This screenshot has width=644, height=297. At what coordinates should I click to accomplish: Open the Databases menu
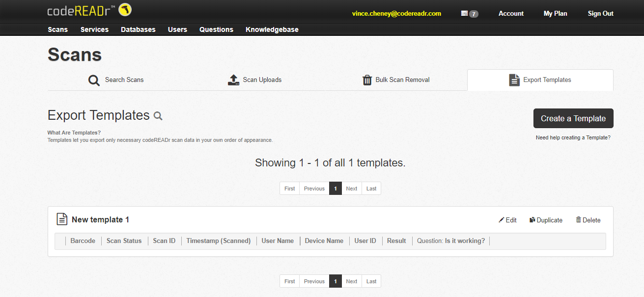pyautogui.click(x=138, y=29)
